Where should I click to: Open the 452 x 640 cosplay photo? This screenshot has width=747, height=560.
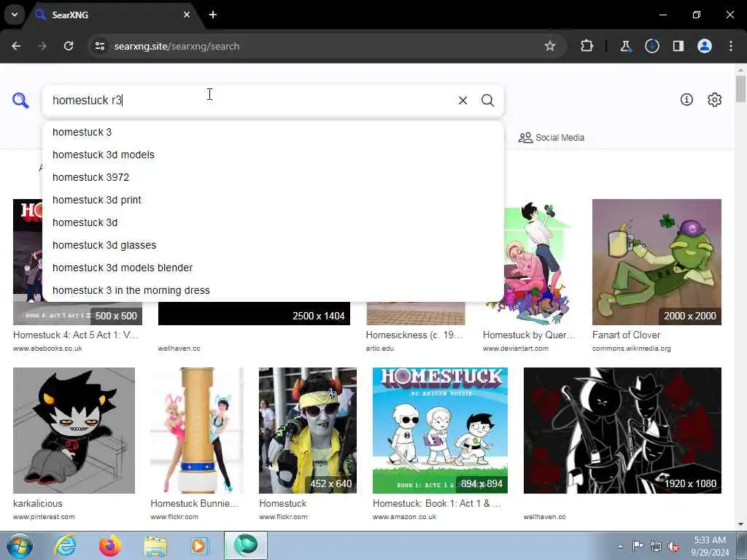[308, 430]
